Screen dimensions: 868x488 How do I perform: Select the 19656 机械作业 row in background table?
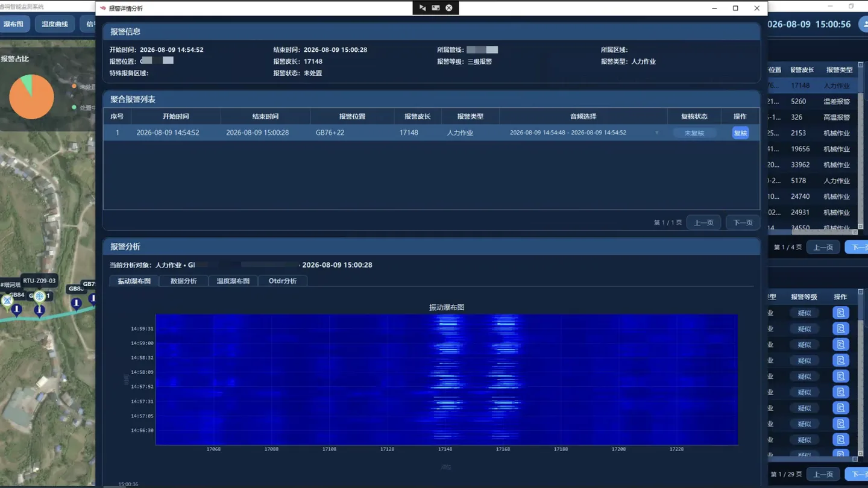point(812,149)
